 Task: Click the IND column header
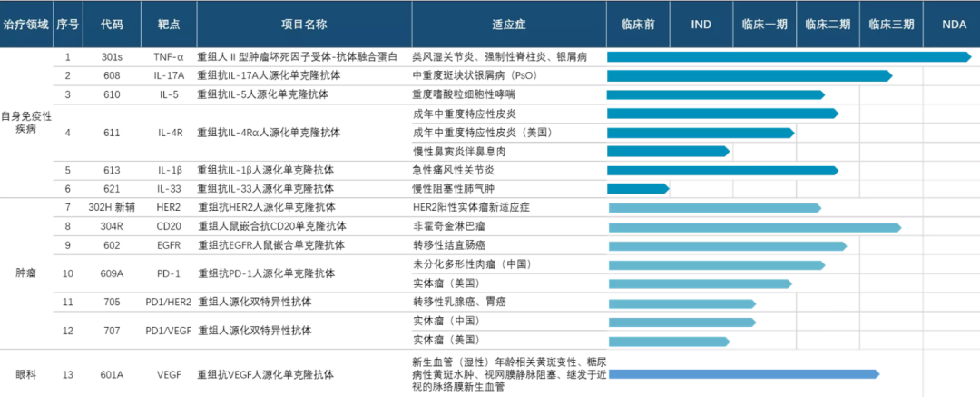701,24
